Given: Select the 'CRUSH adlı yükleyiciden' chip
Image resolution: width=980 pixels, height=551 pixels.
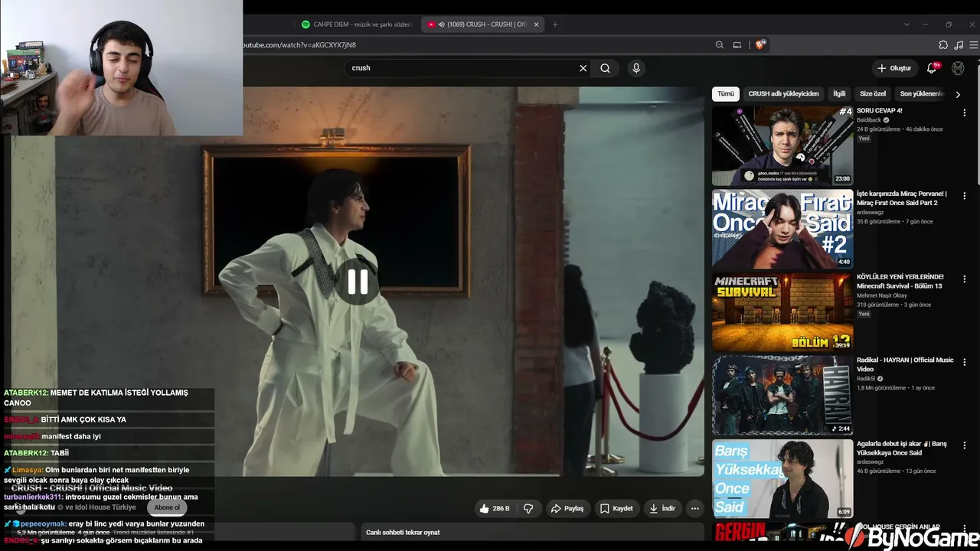Looking at the screenshot, I should (x=783, y=94).
